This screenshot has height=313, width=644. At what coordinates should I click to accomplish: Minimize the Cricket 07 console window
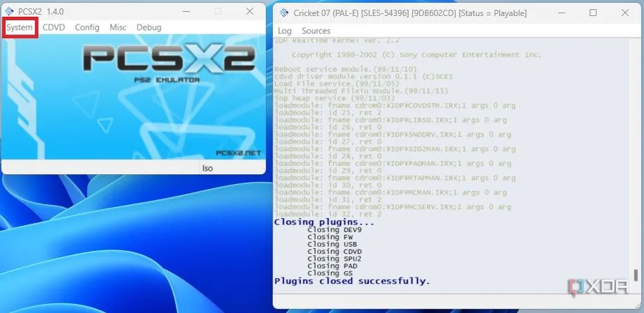(560, 13)
